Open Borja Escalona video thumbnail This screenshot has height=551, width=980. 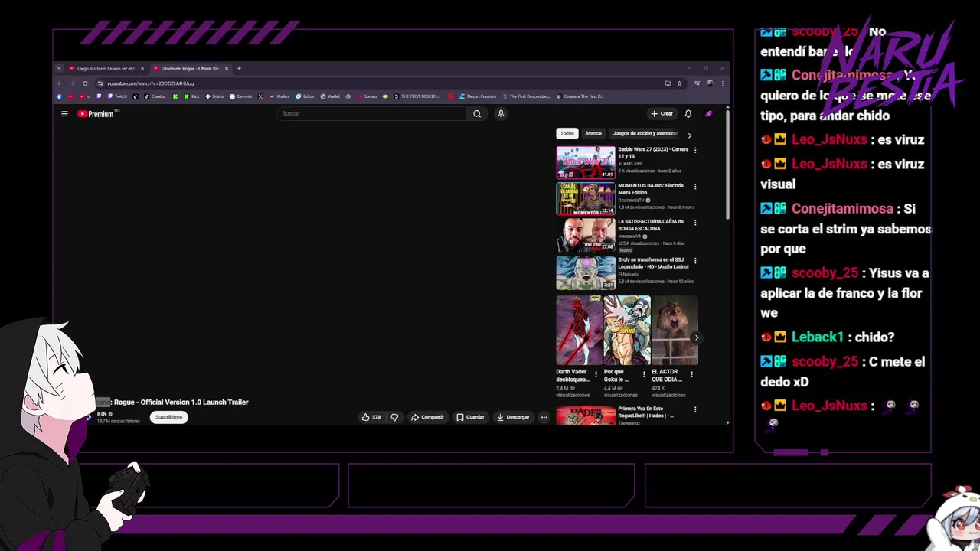586,235
